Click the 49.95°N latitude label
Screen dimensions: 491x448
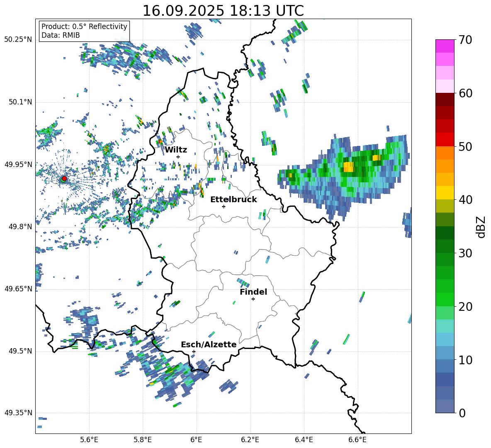click(18, 164)
